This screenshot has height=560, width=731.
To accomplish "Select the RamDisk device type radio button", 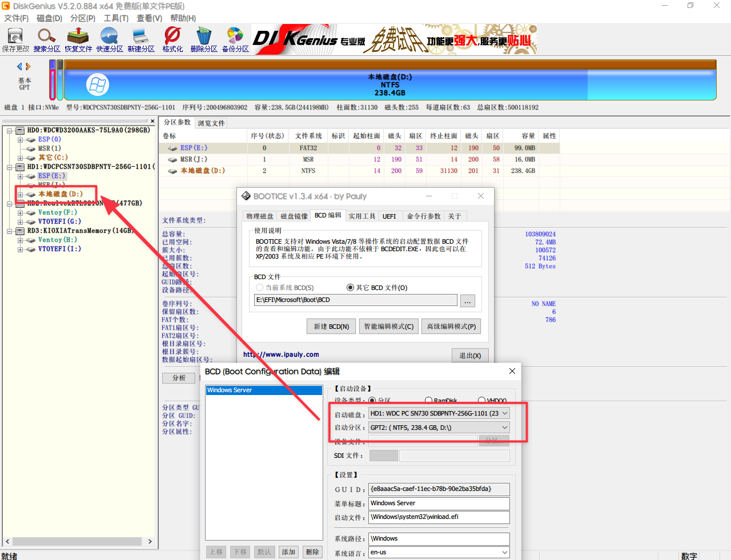I will [429, 401].
